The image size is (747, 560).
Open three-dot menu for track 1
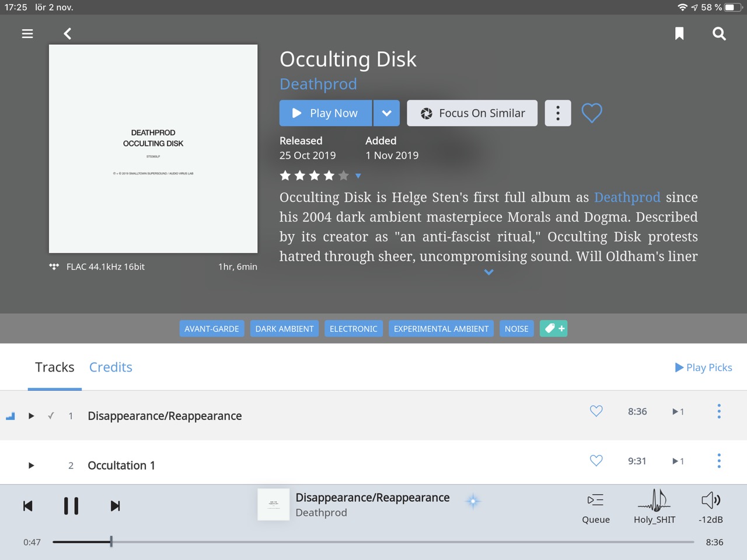[719, 411]
